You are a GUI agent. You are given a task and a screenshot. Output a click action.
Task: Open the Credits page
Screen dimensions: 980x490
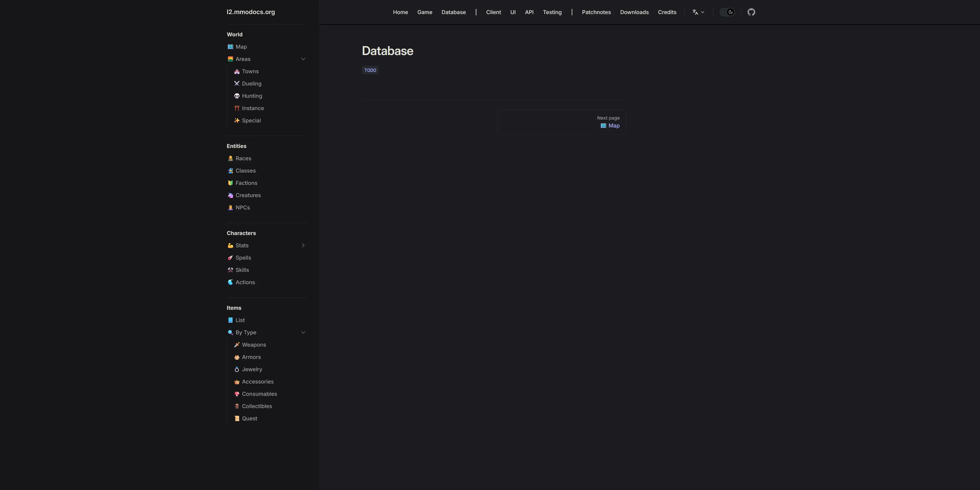pyautogui.click(x=667, y=12)
